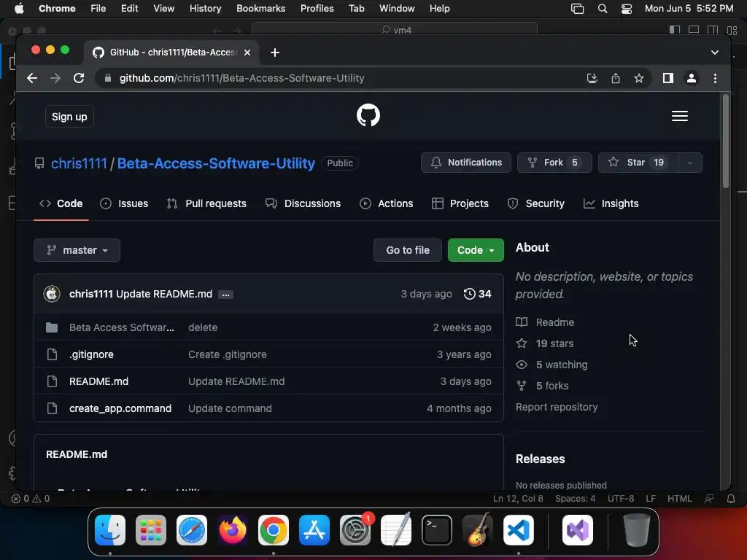Viewport: 747px width, 560px height.
Task: Open the Bookmarks menu in menu bar
Action: (260, 9)
